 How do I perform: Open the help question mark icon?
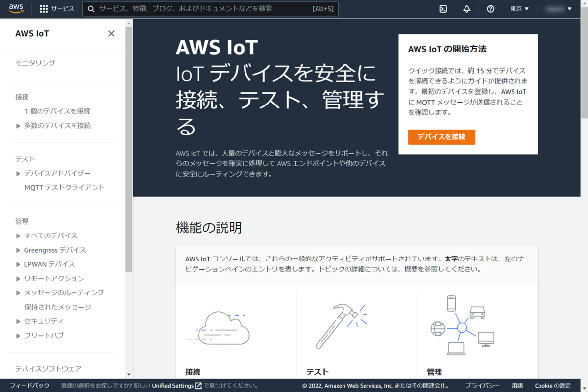pos(490,9)
